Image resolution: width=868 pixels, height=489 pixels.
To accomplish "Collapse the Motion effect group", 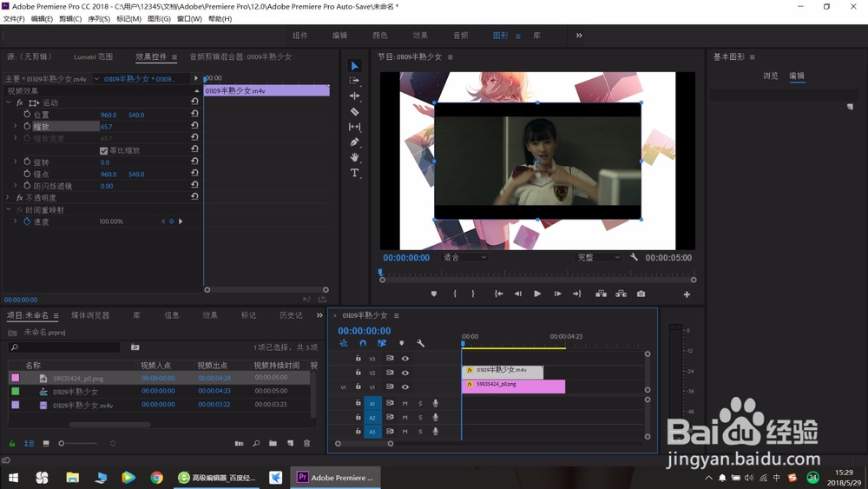I will (9, 102).
